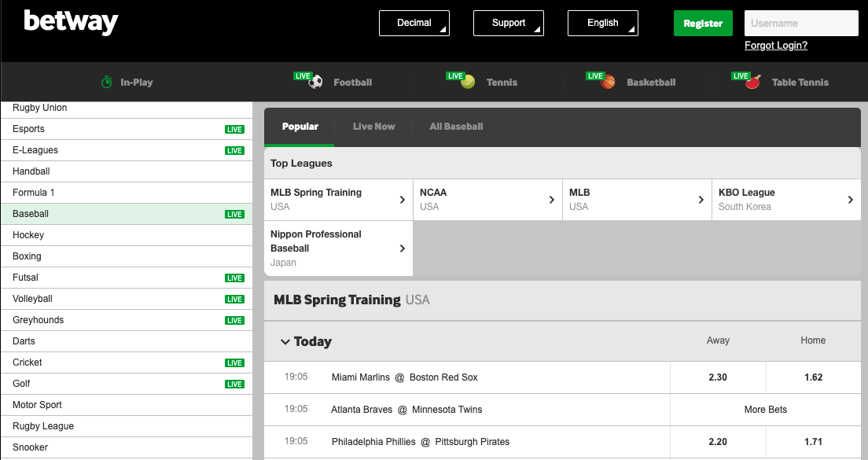Open MLB league arrow
The image size is (868, 460).
[x=701, y=200]
